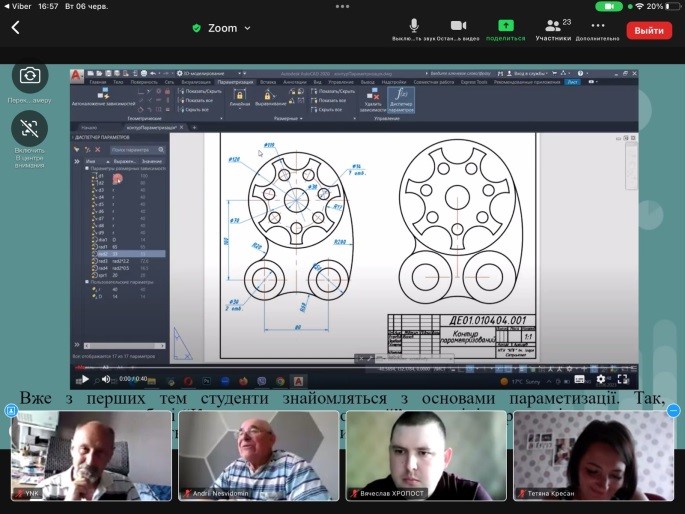The height and width of the screenshot is (514, 685).
Task: Open the More options ellipsis menu
Action: click(x=598, y=26)
